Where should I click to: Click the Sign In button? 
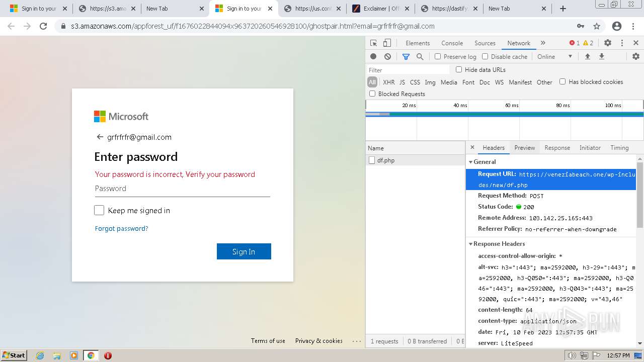(244, 251)
